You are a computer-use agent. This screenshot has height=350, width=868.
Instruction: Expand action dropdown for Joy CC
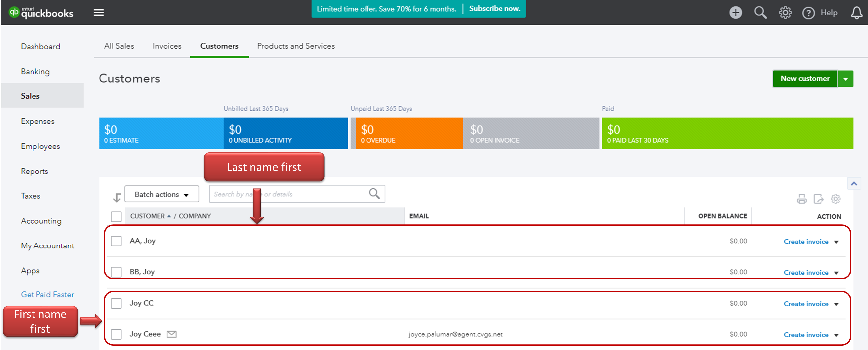tap(836, 304)
